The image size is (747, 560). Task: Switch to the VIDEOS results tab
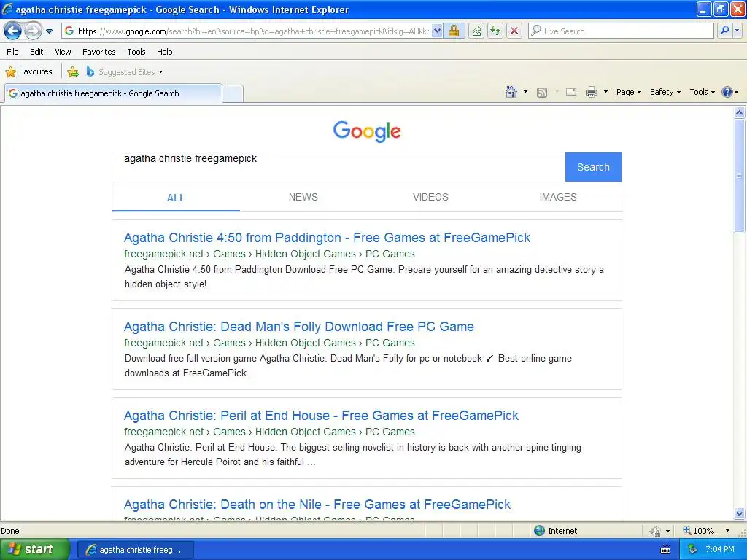(x=430, y=197)
